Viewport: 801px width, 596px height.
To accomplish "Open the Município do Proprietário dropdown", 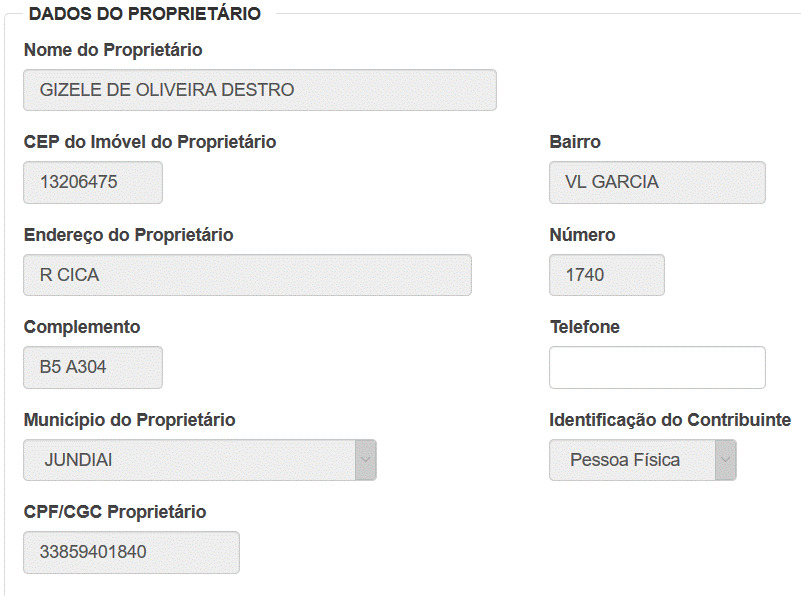I will pyautogui.click(x=200, y=460).
